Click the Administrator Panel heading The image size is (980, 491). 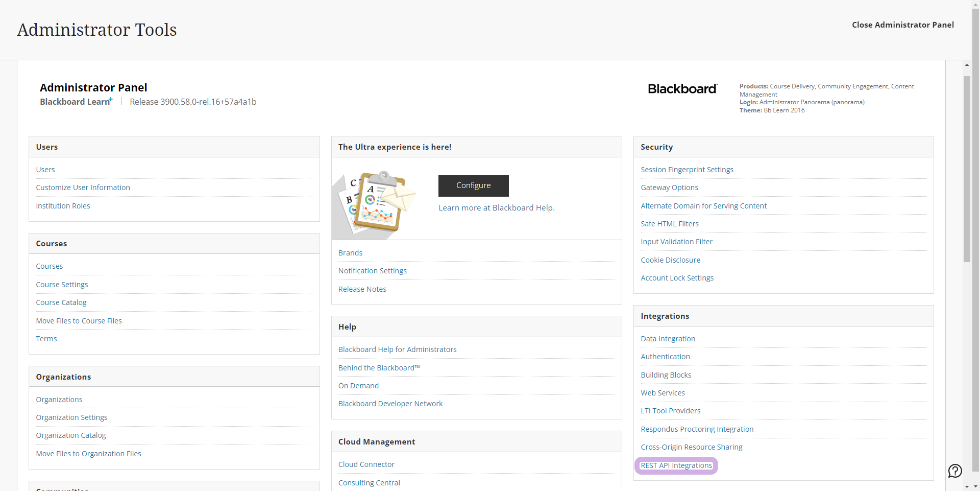tap(93, 88)
